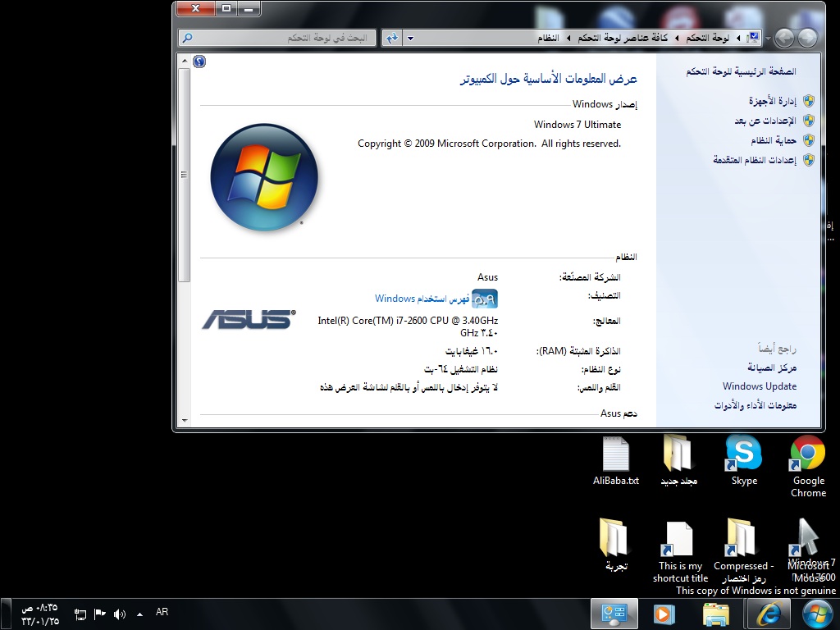Click the system type value 'نظام التشغيل ٦٤-بت'
The image size is (840, 630).
coord(461,369)
